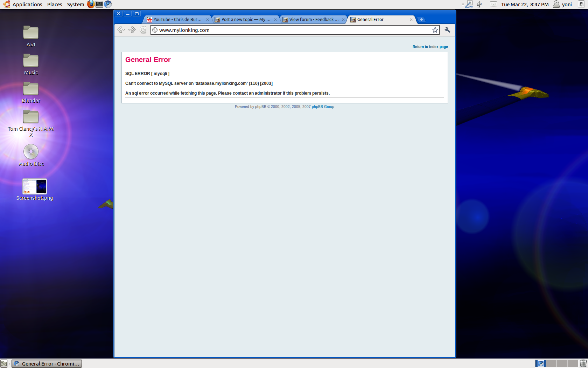This screenshot has height=368, width=588.
Task: Close the General Error tab
Action: coord(411,20)
